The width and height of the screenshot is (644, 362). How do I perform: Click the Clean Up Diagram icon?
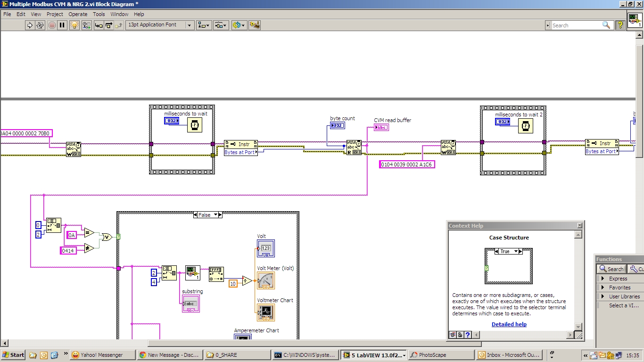click(255, 25)
